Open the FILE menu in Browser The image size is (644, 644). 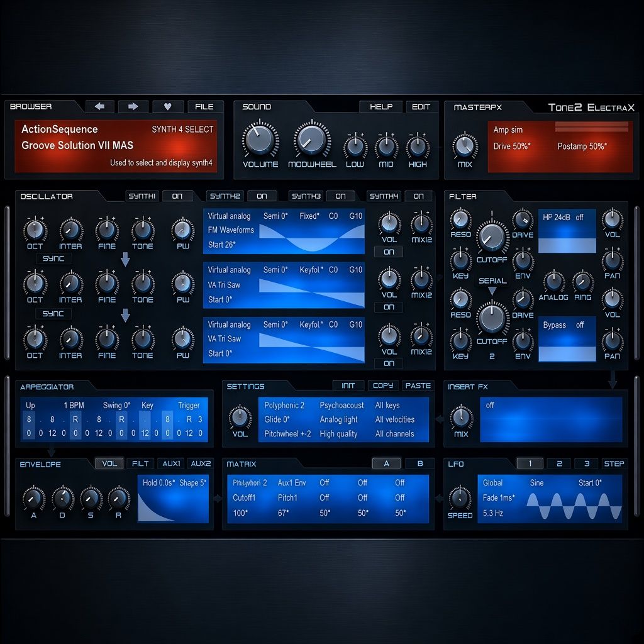204,107
